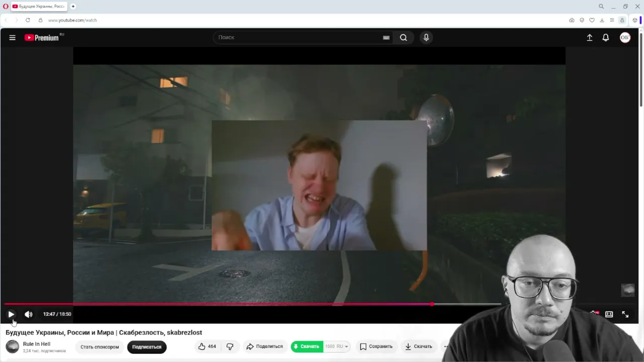Open the upload video button
Viewport: 644px width, 362px height.
(590, 38)
